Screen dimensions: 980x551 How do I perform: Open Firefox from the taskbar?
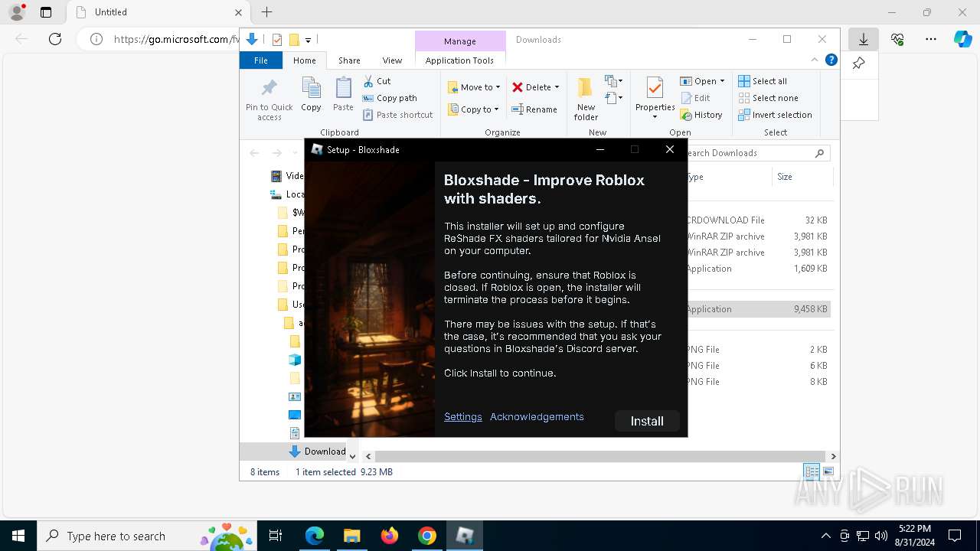pyautogui.click(x=390, y=536)
